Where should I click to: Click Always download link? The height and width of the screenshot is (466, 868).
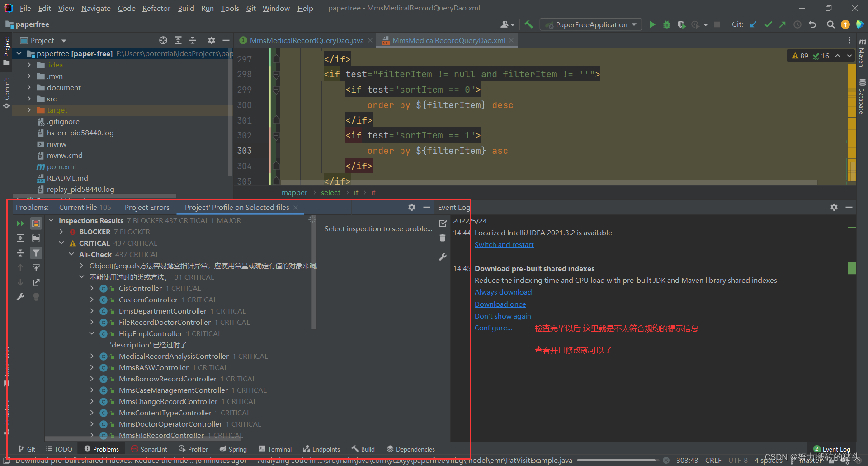tap(503, 292)
